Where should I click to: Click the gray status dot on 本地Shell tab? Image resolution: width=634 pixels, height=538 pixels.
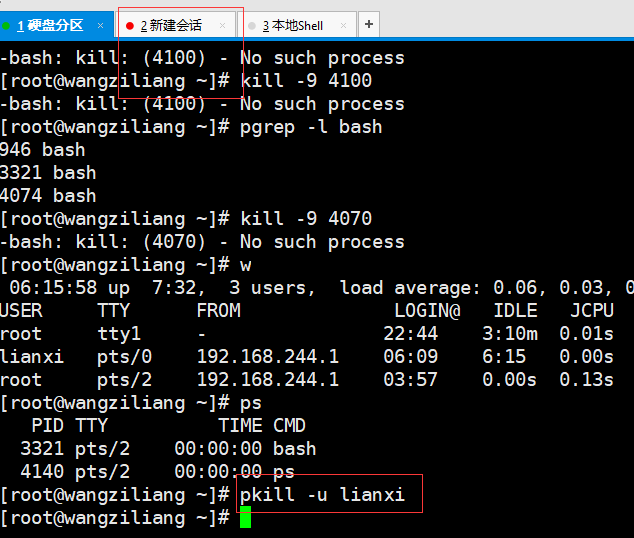251,26
